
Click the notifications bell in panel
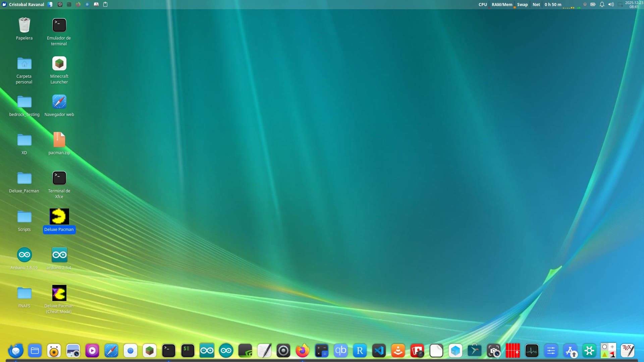[x=602, y=4]
